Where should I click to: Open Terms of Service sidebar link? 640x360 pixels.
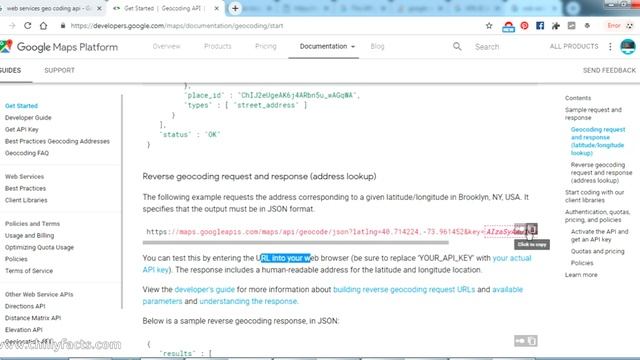pyautogui.click(x=29, y=271)
